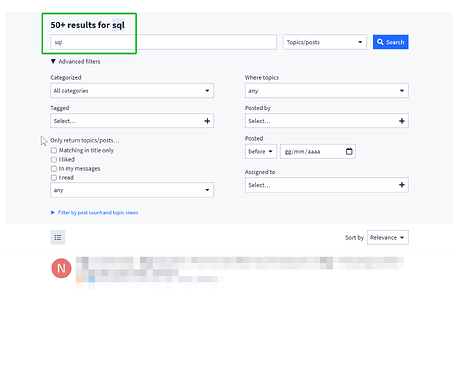
Task: Open the Tagged select box
Action: click(x=132, y=121)
